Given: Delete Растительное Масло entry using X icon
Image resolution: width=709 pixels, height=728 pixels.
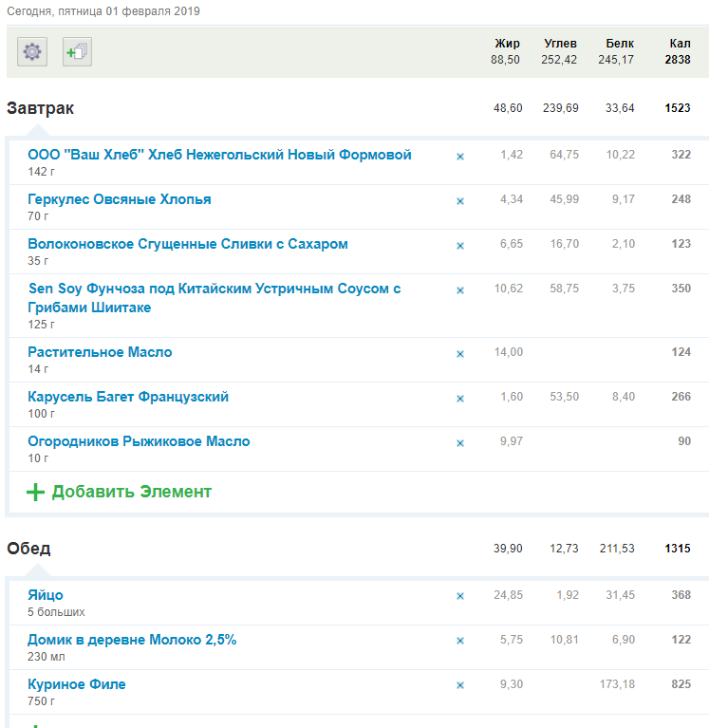Looking at the screenshot, I should (x=460, y=354).
